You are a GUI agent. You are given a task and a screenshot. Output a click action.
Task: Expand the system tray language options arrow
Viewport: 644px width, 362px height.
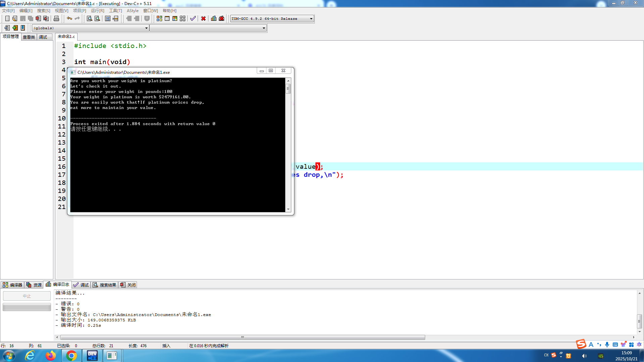tap(561, 357)
